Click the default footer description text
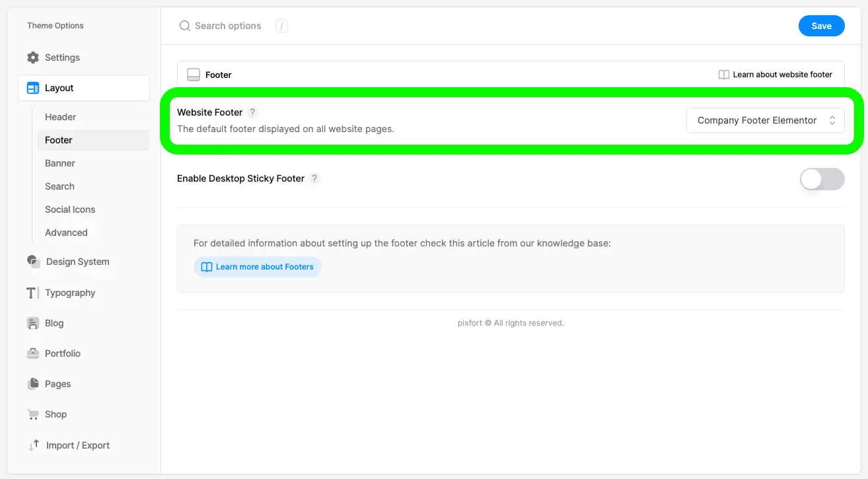 tap(285, 129)
